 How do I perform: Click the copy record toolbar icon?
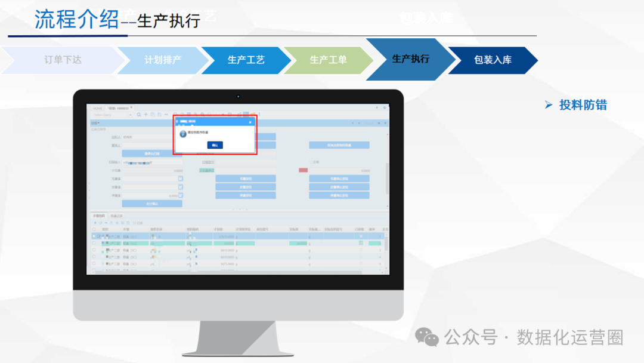153,115
